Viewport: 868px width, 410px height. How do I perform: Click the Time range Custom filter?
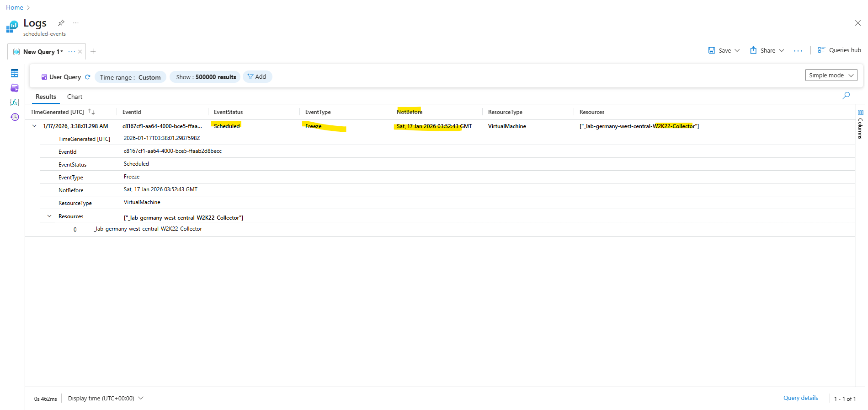(x=130, y=77)
